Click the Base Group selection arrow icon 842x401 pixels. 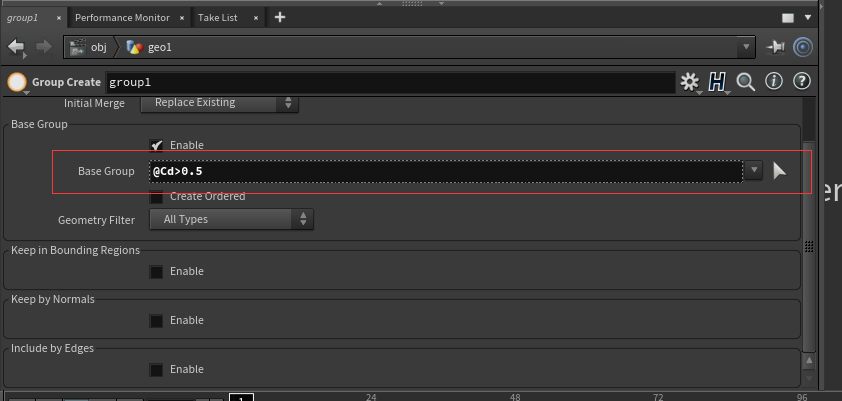(779, 171)
